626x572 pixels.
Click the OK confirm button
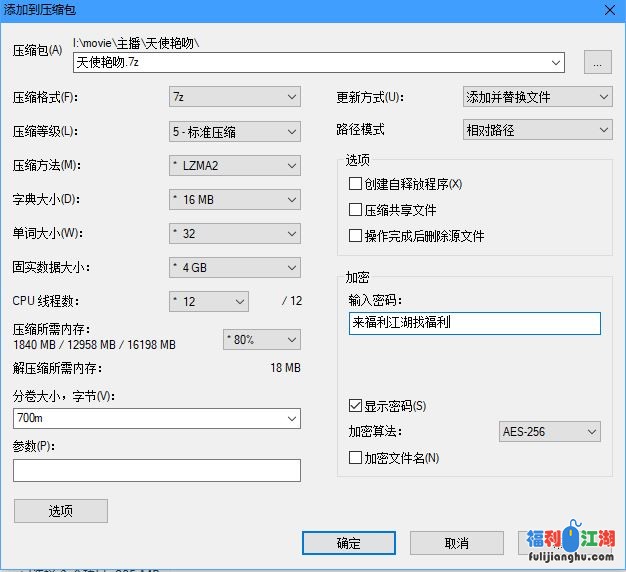click(349, 543)
